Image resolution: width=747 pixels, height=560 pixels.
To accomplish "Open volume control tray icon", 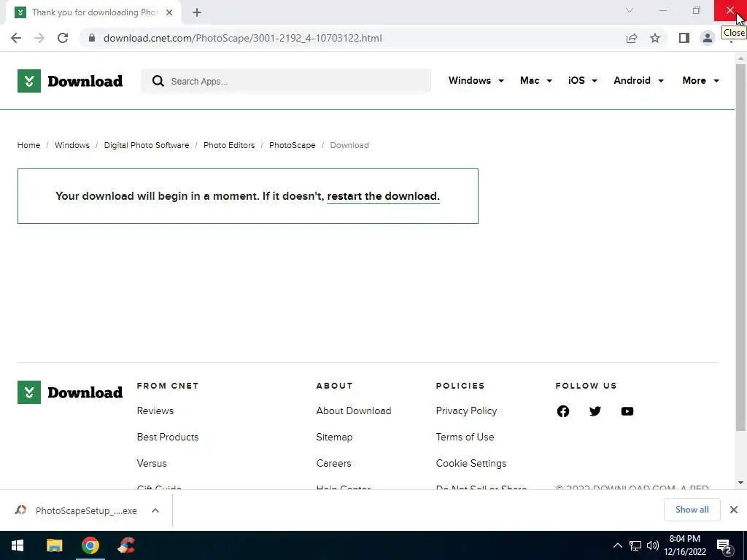I will (653, 545).
